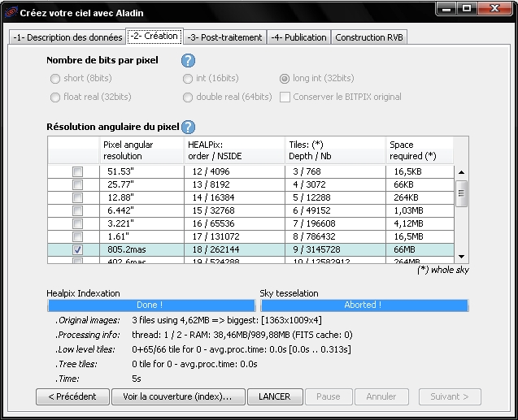Image resolution: width=518 pixels, height=420 pixels.
Task: Click the 15 / 32768 cell
Action: [234, 210]
